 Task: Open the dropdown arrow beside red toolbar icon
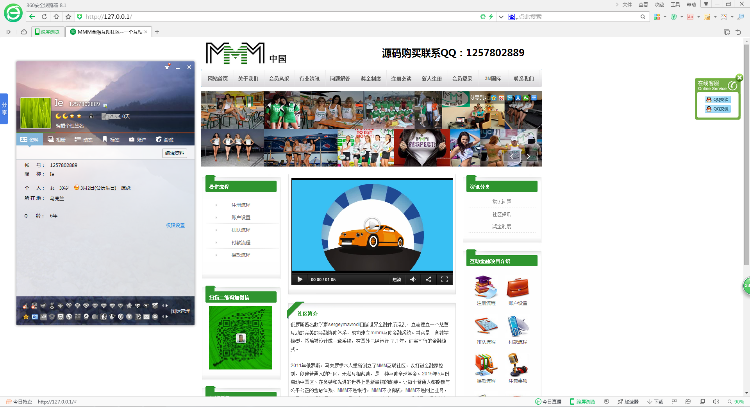698,17
